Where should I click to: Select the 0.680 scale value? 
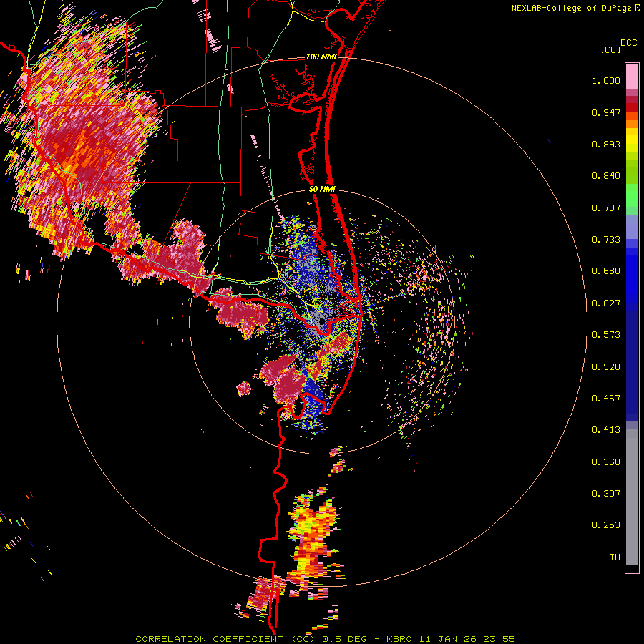coord(606,271)
